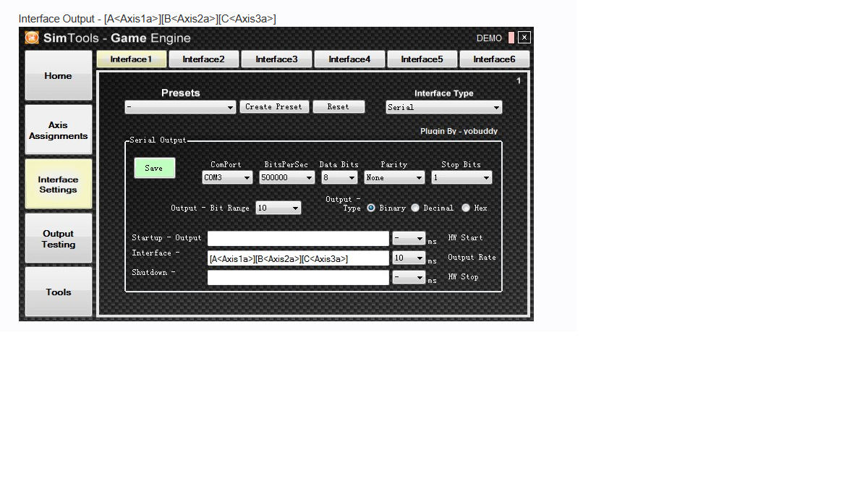Image resolution: width=868 pixels, height=495 pixels.
Task: Select Decimal output type
Action: tap(415, 208)
